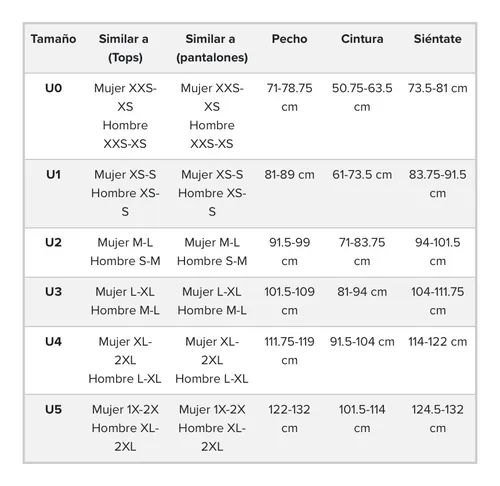Select the 81-94 cm waist value
Screen dimensions: 500x486
(x=362, y=292)
